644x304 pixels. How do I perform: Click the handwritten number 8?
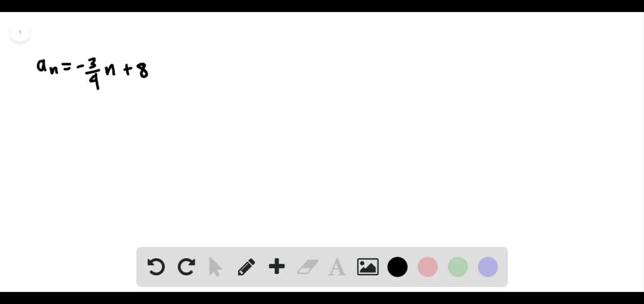[x=143, y=70]
